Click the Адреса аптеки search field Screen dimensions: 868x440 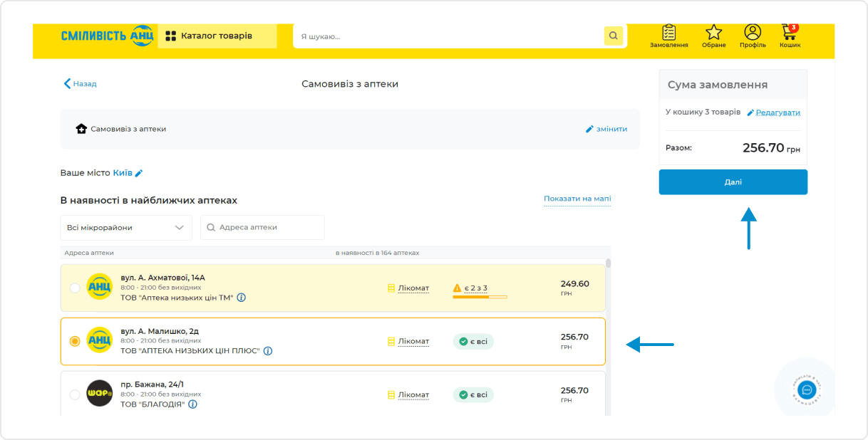click(x=262, y=228)
